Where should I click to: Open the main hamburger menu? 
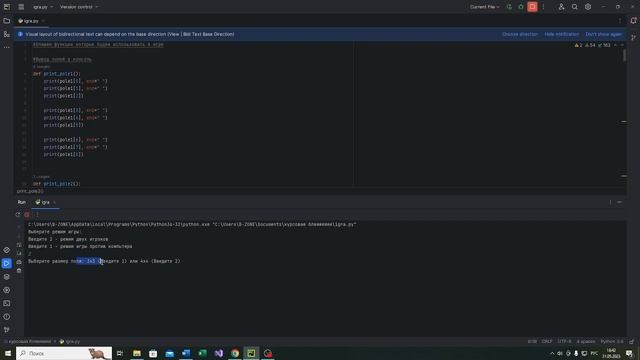[x=21, y=7]
